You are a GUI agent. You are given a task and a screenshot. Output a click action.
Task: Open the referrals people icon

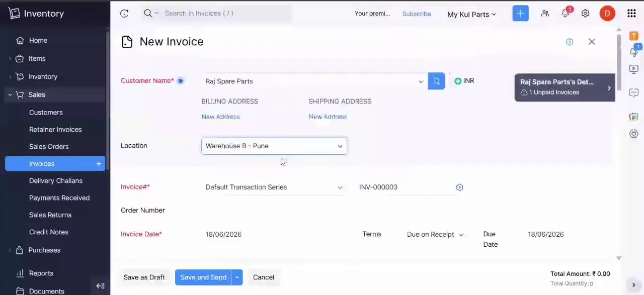click(x=545, y=14)
